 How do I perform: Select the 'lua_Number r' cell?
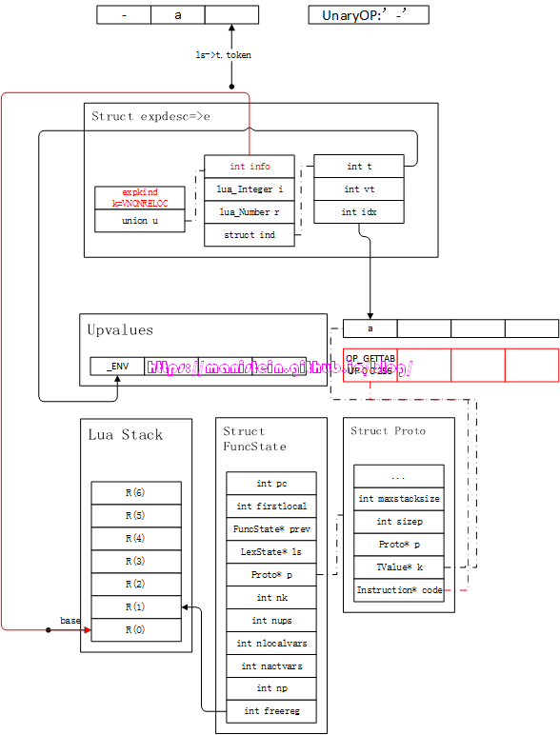250,212
